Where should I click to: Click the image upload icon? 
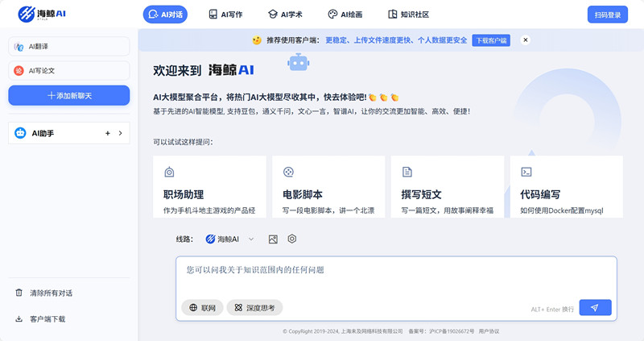coord(273,239)
